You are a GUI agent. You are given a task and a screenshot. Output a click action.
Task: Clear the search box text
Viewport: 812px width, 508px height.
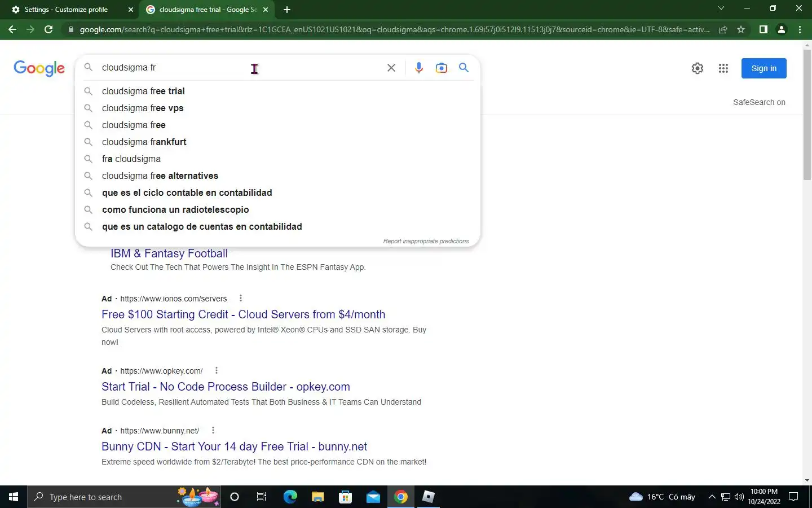point(391,68)
